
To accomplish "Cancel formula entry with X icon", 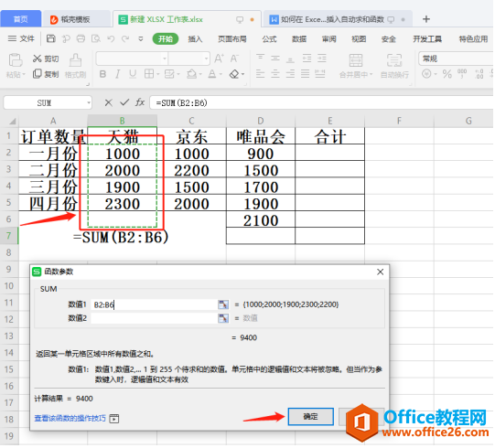I will coord(108,102).
